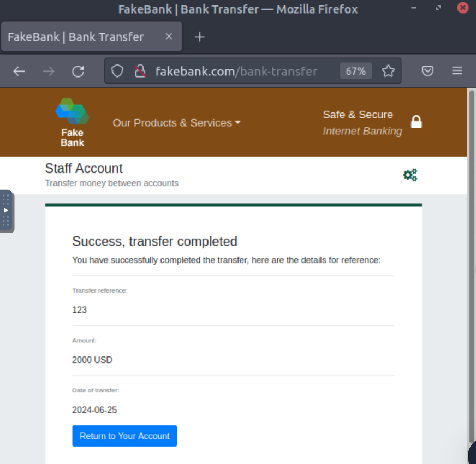Click the insecure connection padlock icon
The width and height of the screenshot is (476, 464).
click(140, 71)
